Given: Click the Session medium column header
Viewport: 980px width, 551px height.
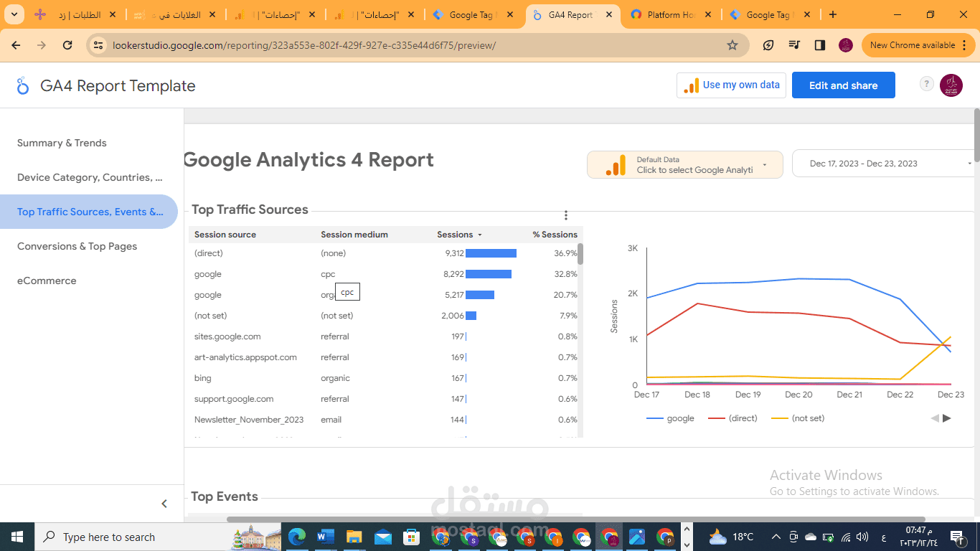Looking at the screenshot, I should click(x=354, y=235).
